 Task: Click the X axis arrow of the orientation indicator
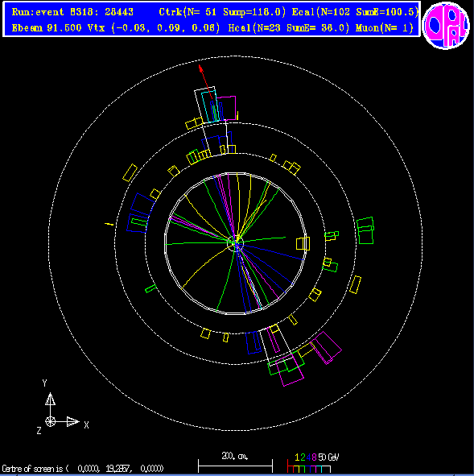pyautogui.click(x=72, y=421)
